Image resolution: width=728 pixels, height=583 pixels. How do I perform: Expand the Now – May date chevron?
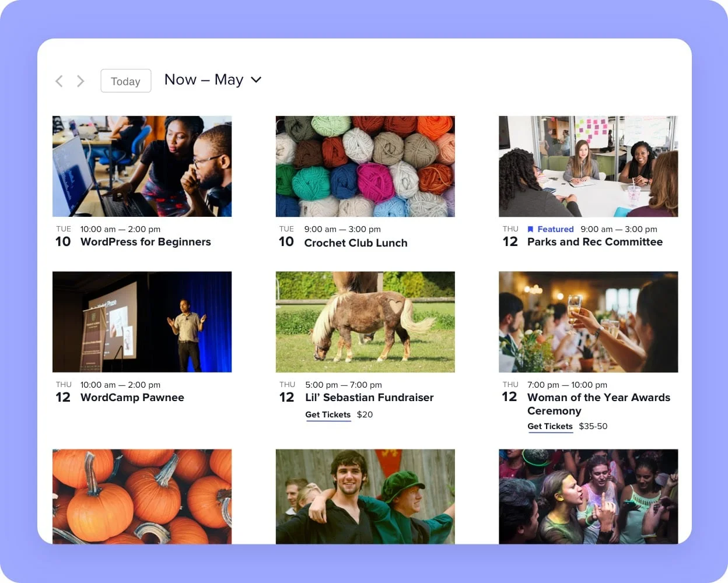tap(256, 80)
